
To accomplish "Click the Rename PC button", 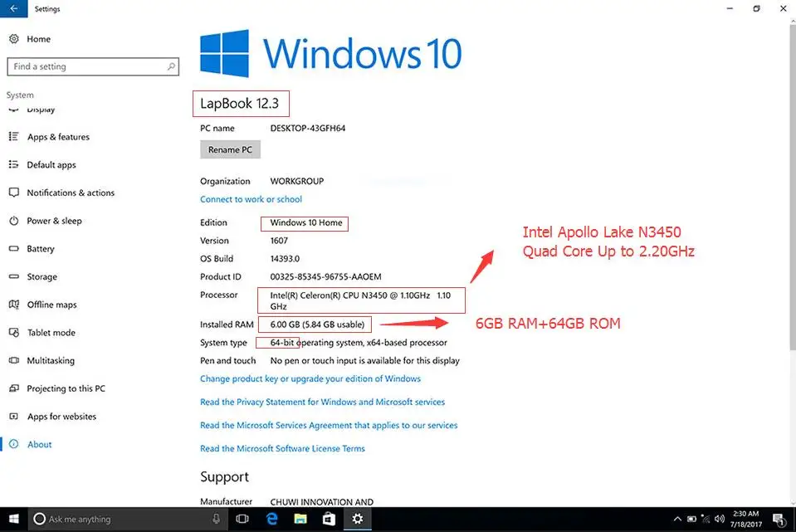I will (230, 149).
